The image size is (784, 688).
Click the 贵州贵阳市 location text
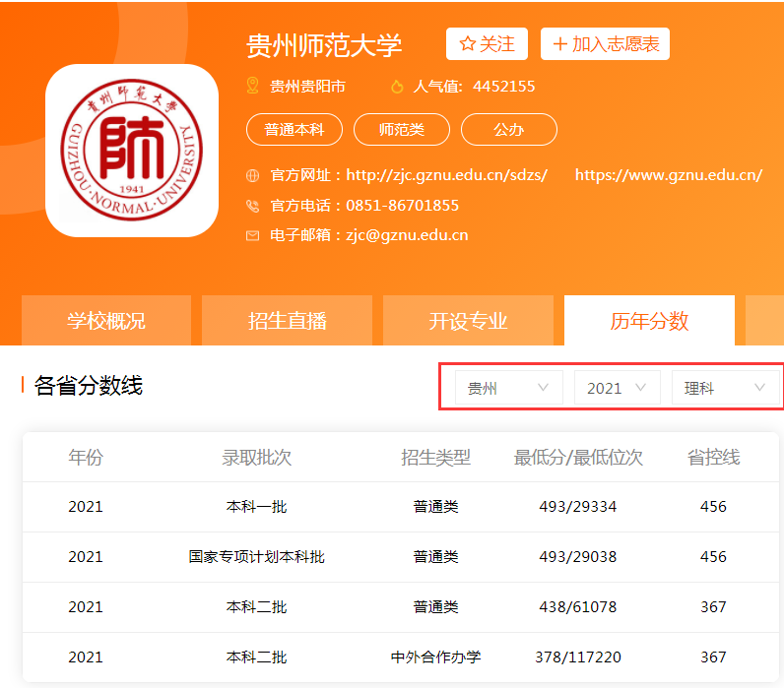coord(307,87)
